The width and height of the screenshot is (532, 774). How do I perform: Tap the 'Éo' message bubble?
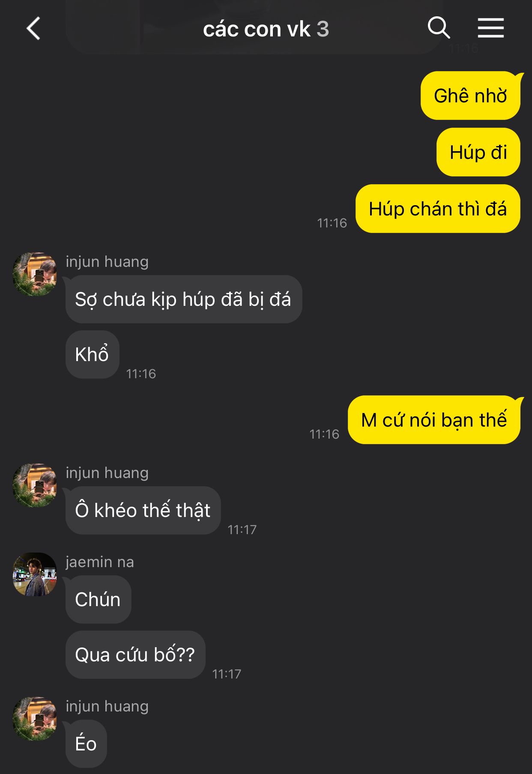86,744
